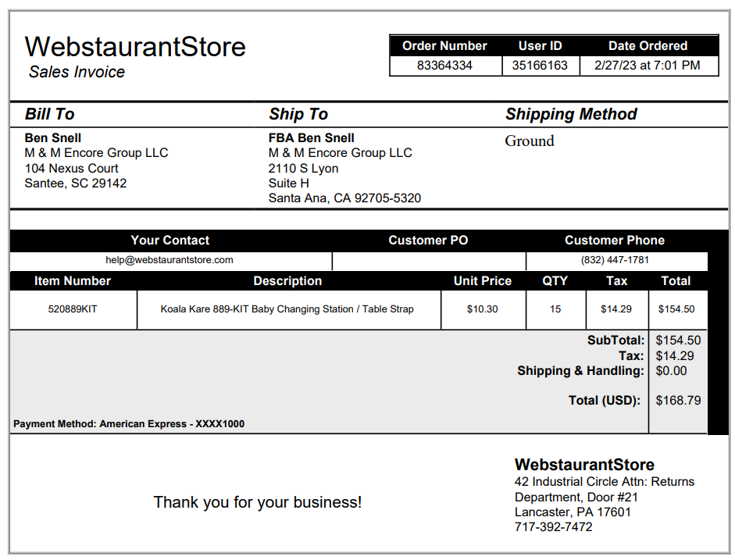The width and height of the screenshot is (735, 560).
Task: Select the unit price $10.30
Action: pos(483,309)
